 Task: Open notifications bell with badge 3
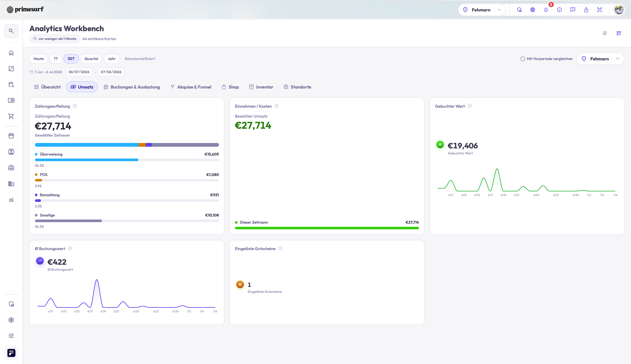coord(546,10)
